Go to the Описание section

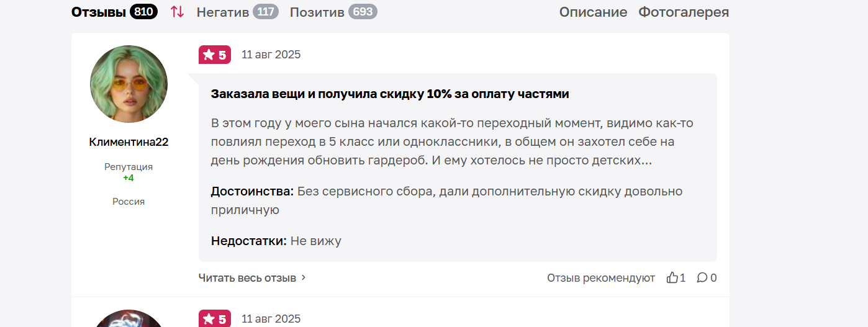(x=593, y=12)
